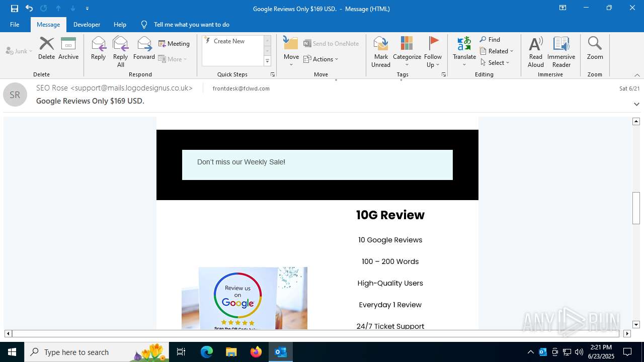Viewport: 644px width, 362px height.
Task: Click the 24/7 Ticket Support text
Action: point(390,326)
